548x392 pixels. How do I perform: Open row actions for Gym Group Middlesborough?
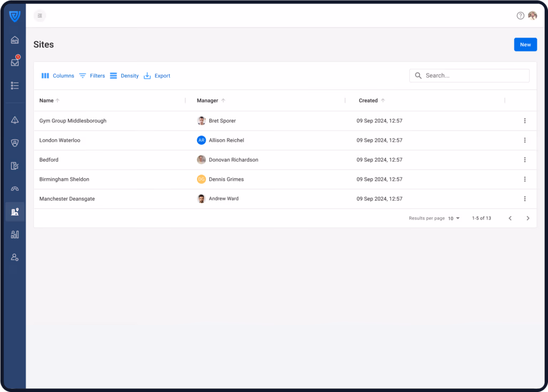524,121
